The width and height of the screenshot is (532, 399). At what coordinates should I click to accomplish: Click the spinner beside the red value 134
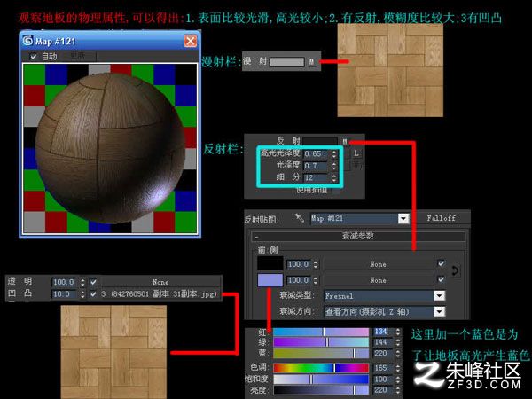point(398,332)
